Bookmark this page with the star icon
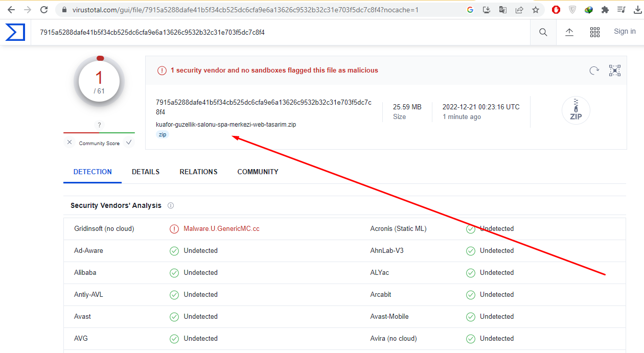 click(536, 10)
